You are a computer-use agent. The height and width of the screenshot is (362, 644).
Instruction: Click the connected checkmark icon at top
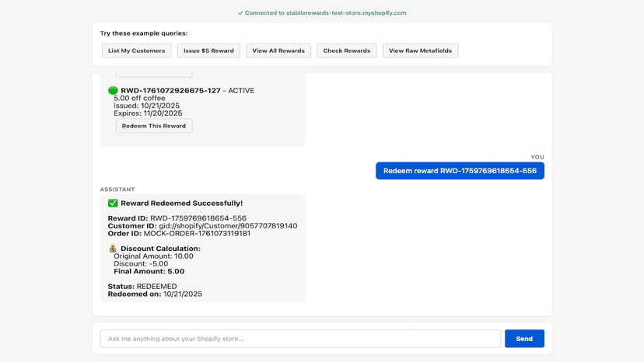240,12
